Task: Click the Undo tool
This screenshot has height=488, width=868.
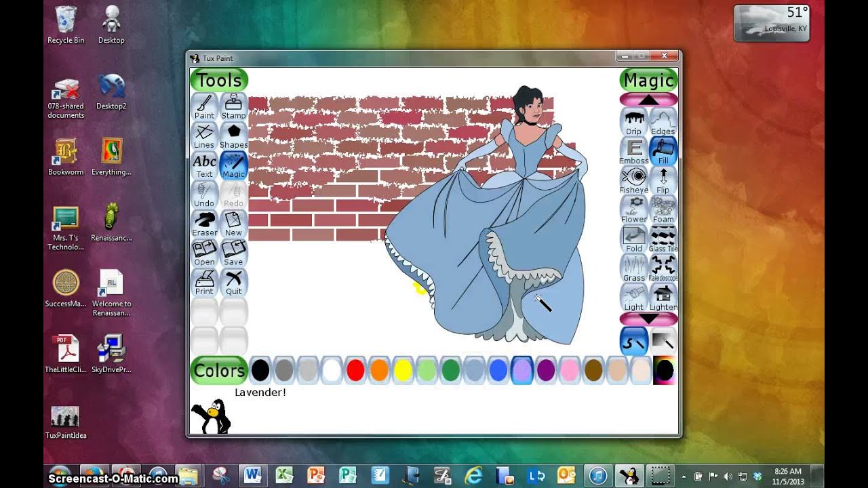Action: 204,194
